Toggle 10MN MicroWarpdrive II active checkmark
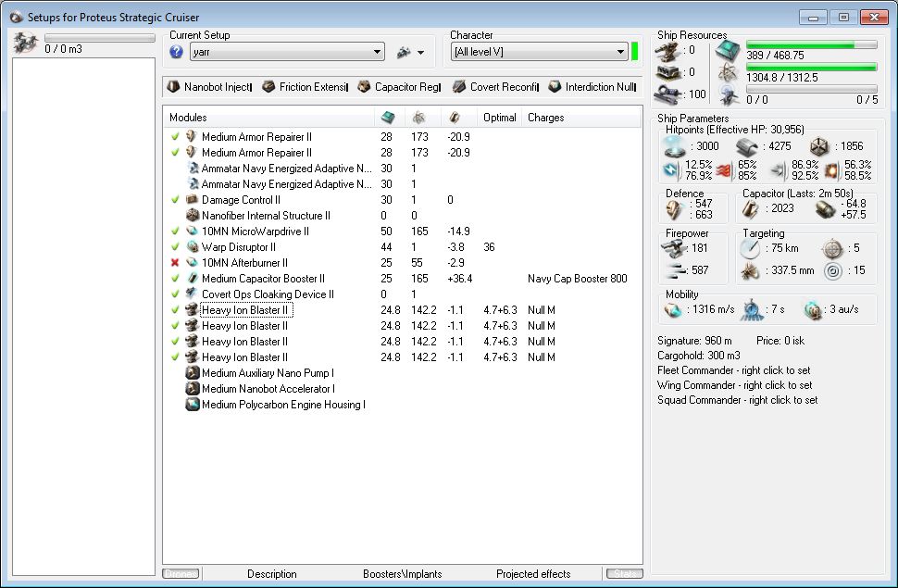Viewport: 898px width, 588px height. 175,231
